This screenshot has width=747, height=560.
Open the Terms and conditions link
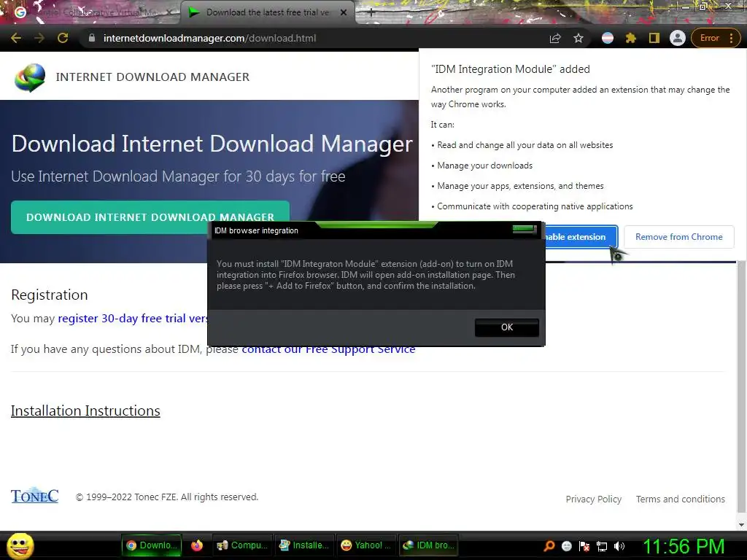[x=681, y=499]
